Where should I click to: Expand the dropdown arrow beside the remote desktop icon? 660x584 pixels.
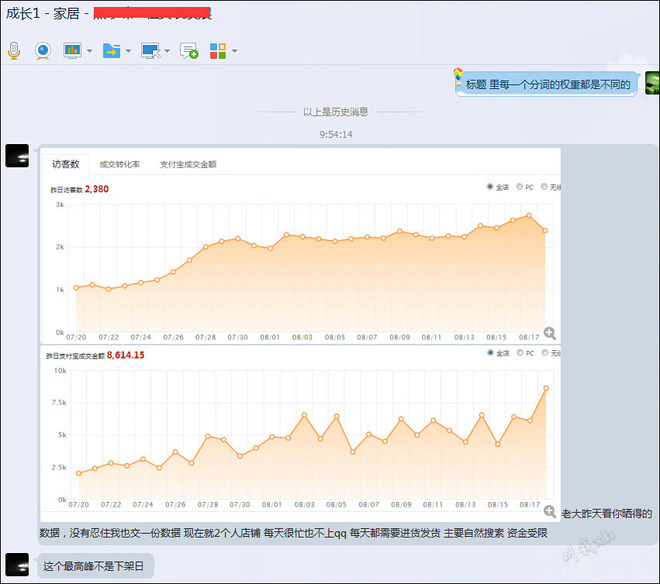(x=167, y=51)
